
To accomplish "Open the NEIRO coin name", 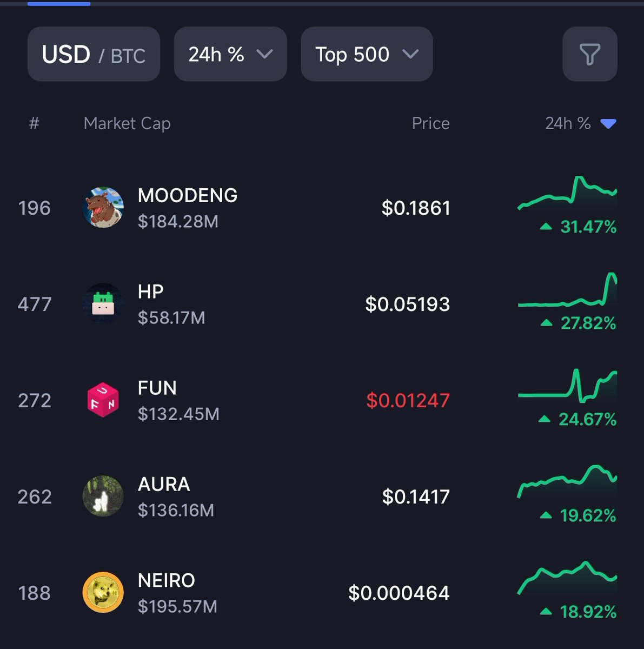I will pyautogui.click(x=166, y=580).
